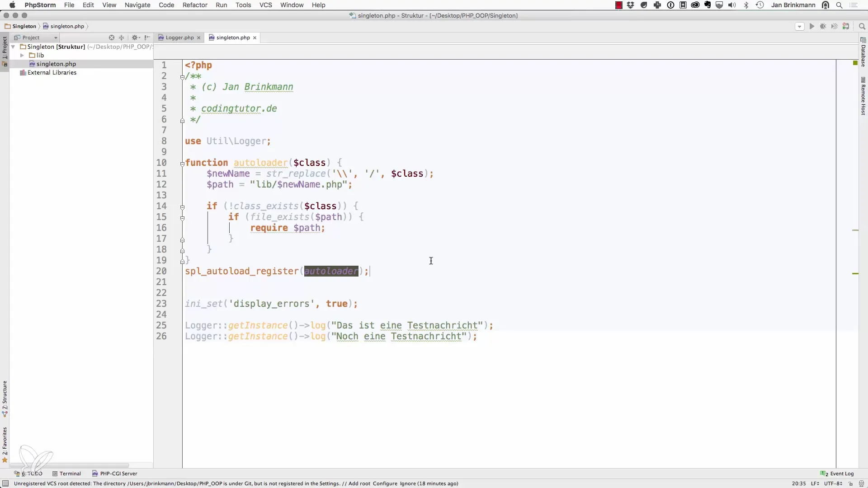Open the PHP-CGI Server tool window
The height and width of the screenshot is (488, 868).
115,474
